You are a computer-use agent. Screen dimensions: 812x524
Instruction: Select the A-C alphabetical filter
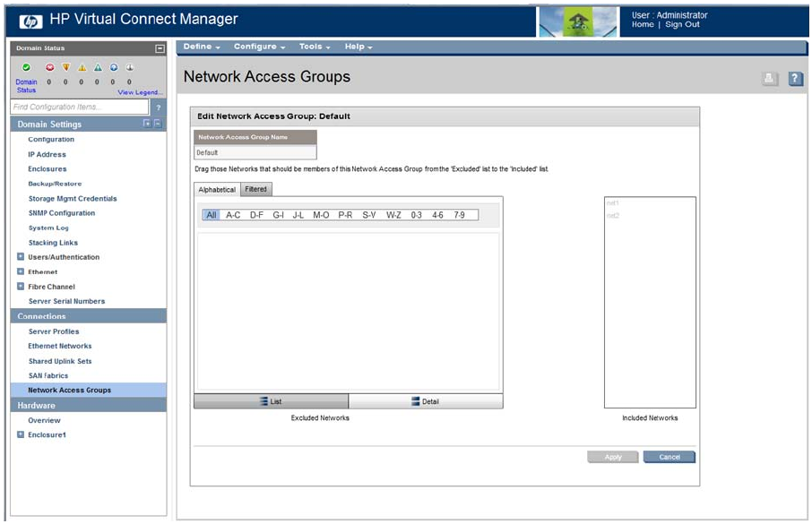233,215
